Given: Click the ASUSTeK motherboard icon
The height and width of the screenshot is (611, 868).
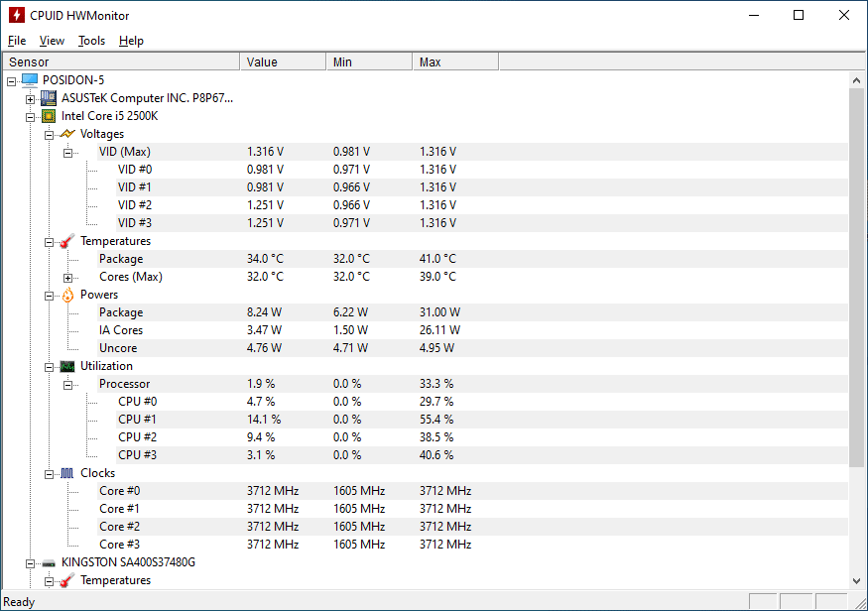Looking at the screenshot, I should pyautogui.click(x=49, y=98).
